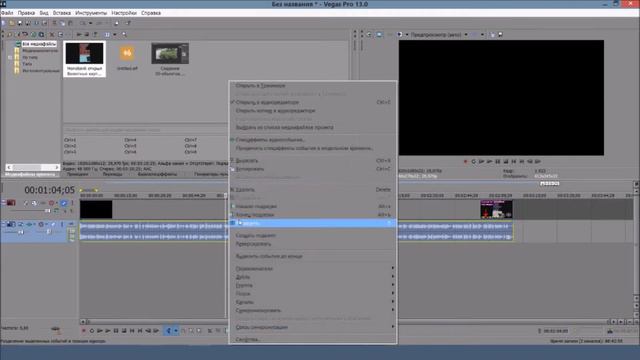Pause playback in the preview transport

(498, 162)
